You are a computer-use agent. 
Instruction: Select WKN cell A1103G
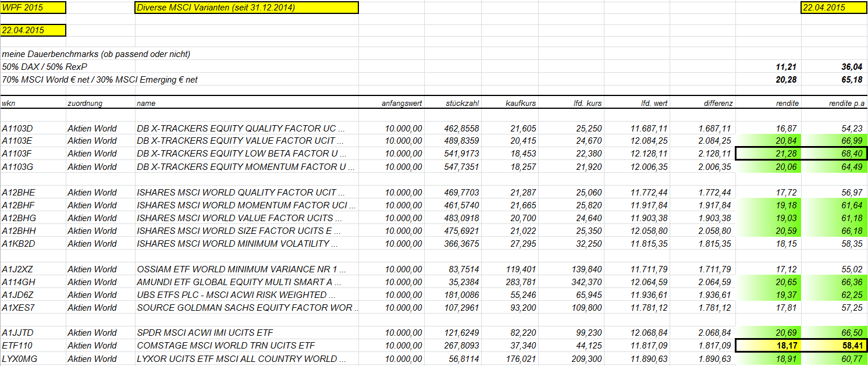pyautogui.click(x=18, y=166)
